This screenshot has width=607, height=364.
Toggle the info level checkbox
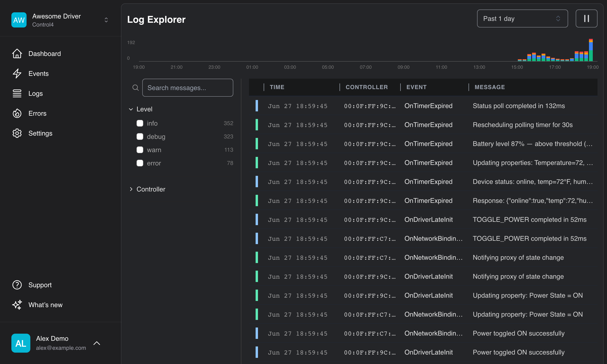[x=140, y=123]
